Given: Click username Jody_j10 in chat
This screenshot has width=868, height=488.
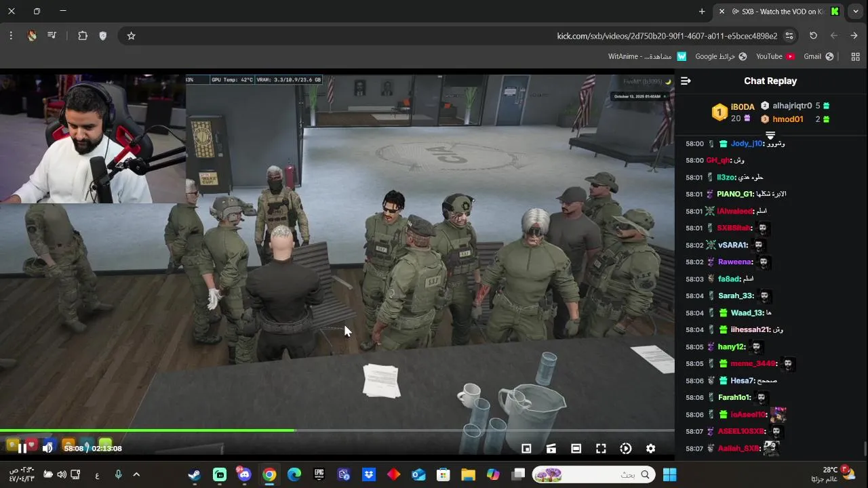Looking at the screenshot, I should [x=747, y=144].
